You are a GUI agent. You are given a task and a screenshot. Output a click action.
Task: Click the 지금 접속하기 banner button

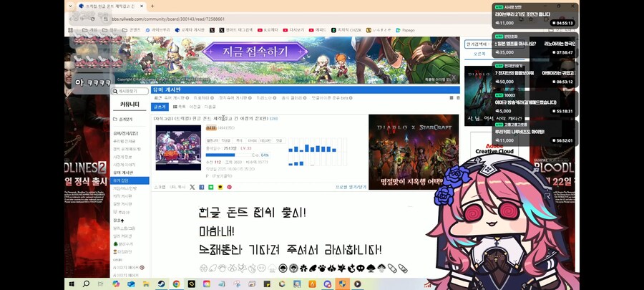click(255, 52)
